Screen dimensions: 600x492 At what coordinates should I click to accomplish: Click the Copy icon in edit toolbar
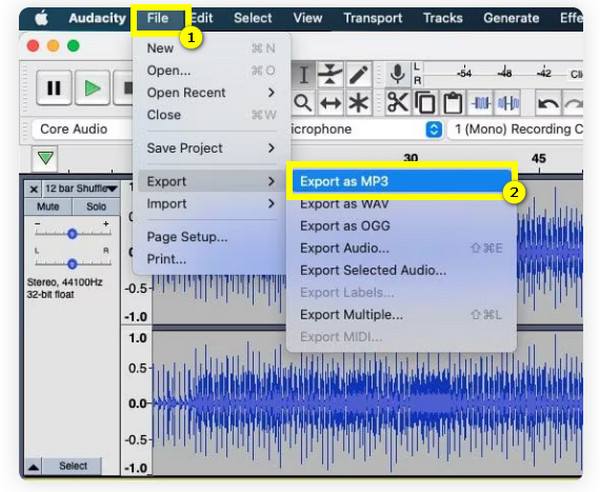425,103
